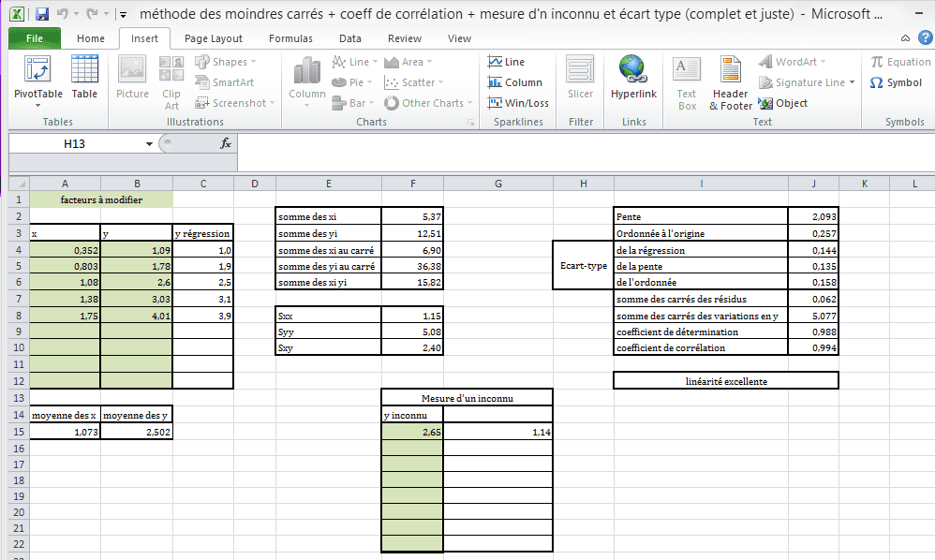Open the Other Charts dropdown

tap(428, 103)
